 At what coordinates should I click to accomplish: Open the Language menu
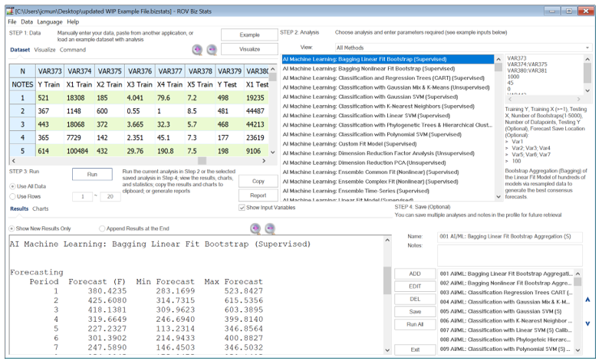[x=50, y=22]
